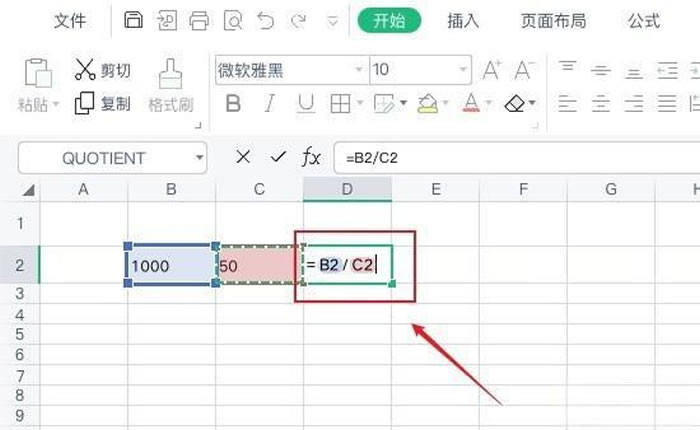Click the center horizontally icon

tap(600, 104)
